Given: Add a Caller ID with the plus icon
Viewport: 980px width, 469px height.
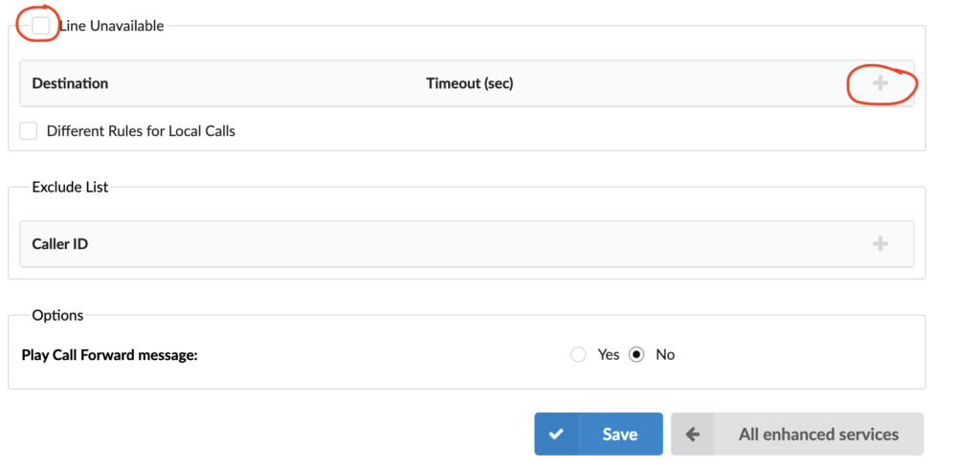Looking at the screenshot, I should (x=880, y=244).
